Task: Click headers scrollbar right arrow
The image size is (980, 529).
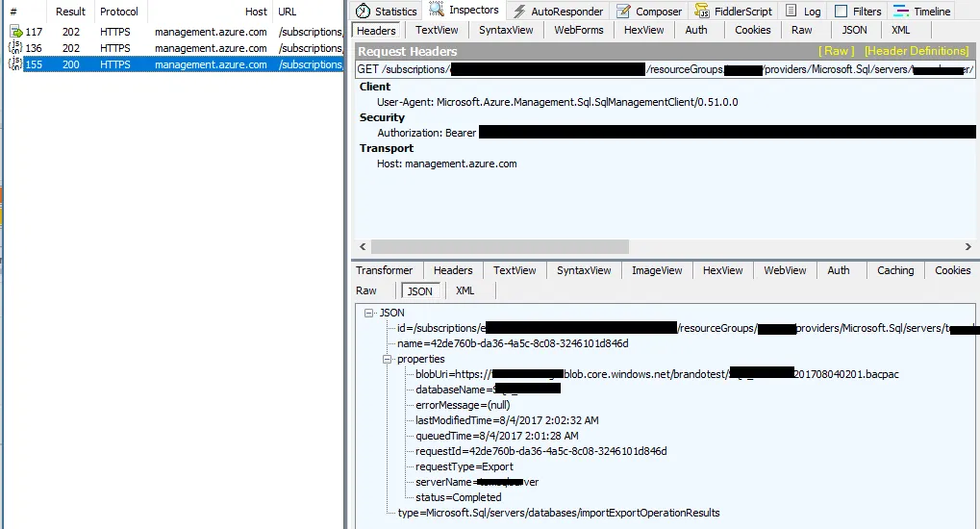Action: coord(968,247)
